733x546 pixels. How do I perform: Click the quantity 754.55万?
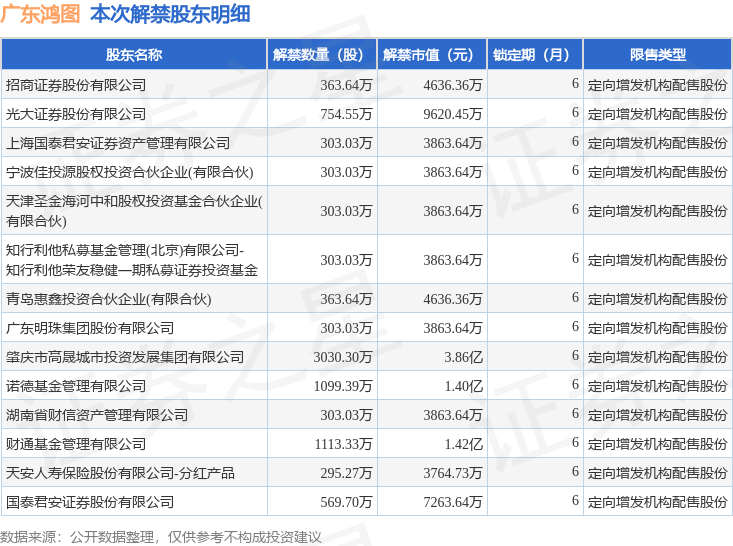pos(346,114)
